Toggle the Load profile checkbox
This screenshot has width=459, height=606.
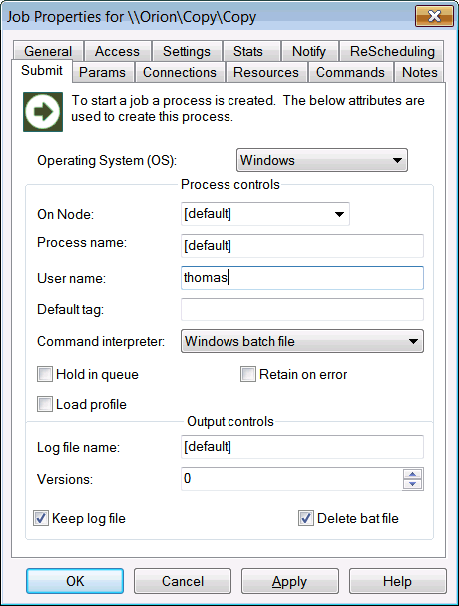point(45,404)
